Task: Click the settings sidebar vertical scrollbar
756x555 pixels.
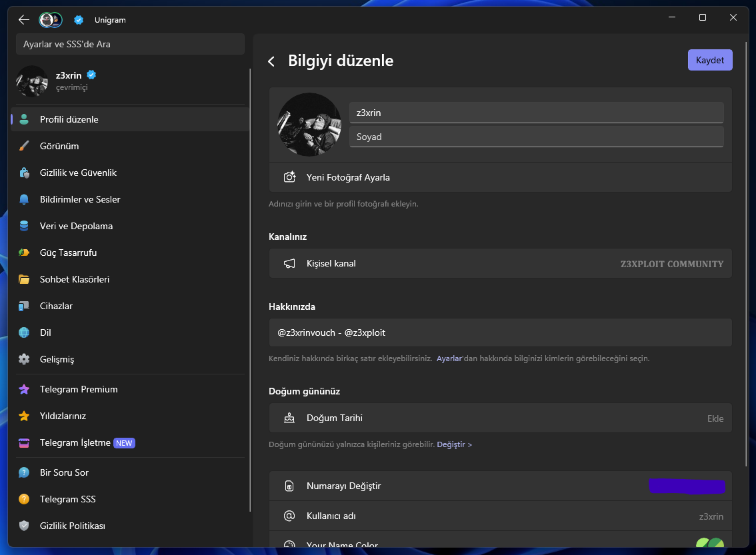Action: [250, 289]
